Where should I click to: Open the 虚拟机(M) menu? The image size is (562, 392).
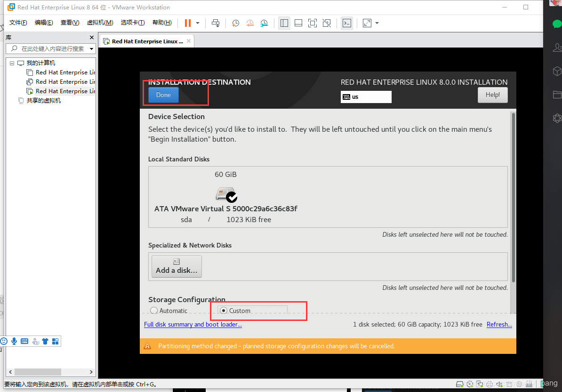click(100, 23)
